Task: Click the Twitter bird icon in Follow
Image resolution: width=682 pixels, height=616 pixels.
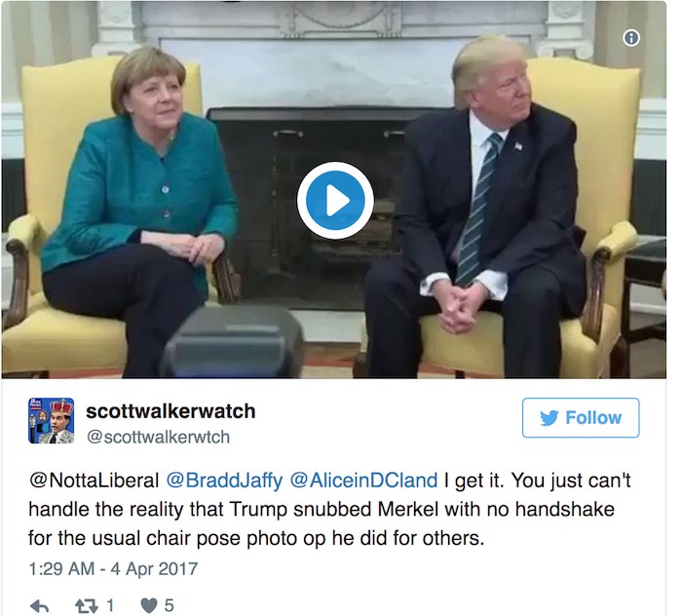Action: (x=549, y=418)
